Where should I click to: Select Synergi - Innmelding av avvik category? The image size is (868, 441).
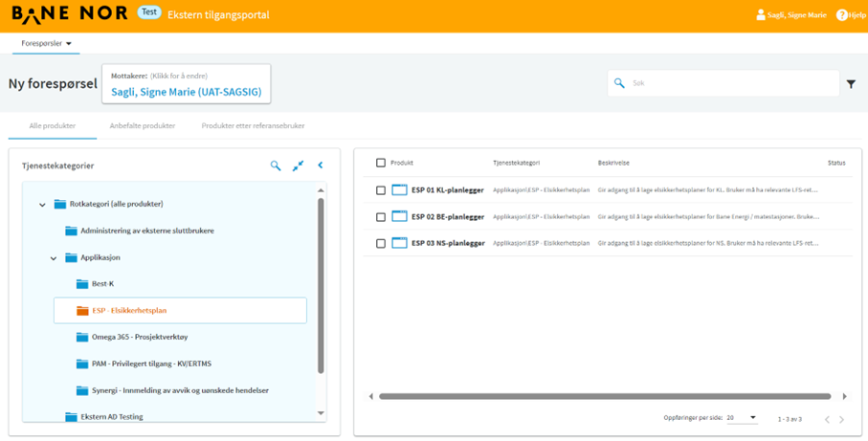coord(181,390)
